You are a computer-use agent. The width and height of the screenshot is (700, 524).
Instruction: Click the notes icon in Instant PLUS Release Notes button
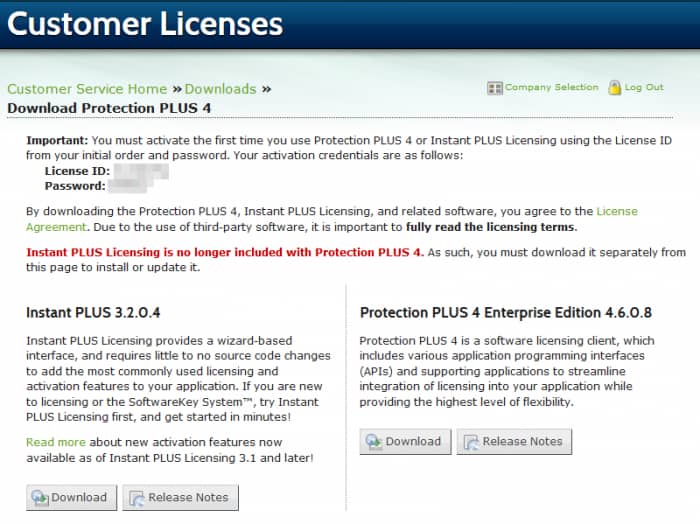point(137,498)
